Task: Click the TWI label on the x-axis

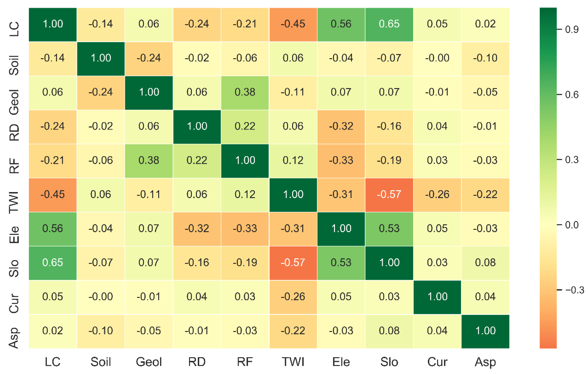Action: coord(293,362)
